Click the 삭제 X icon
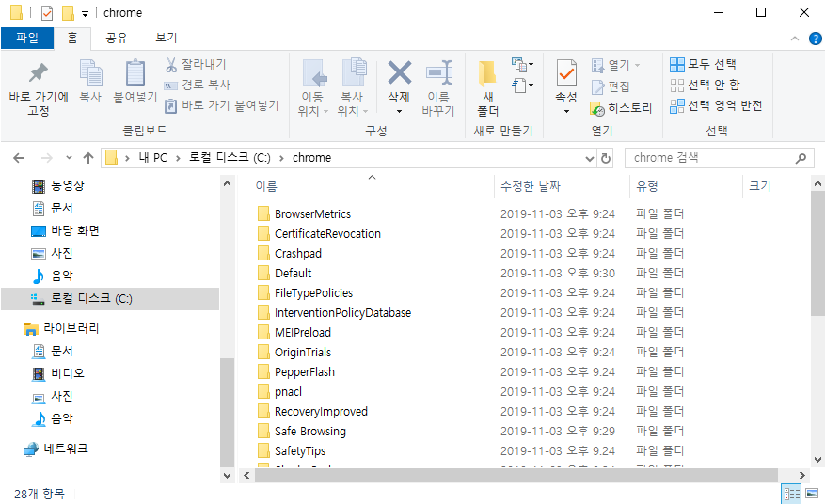Image resolution: width=825 pixels, height=504 pixels. coord(400,72)
